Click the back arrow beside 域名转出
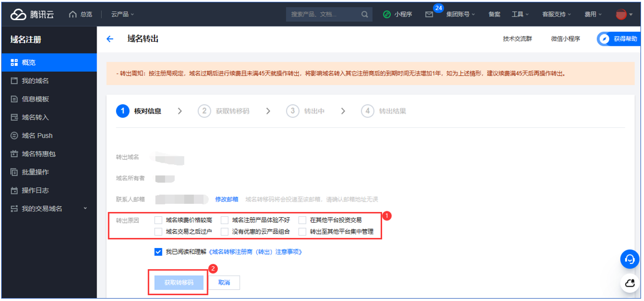Screen dimensions: 644x301 [109, 39]
